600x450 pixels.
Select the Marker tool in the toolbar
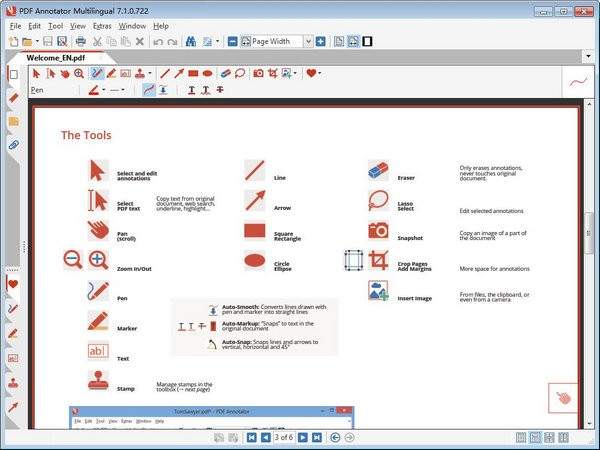[111, 73]
